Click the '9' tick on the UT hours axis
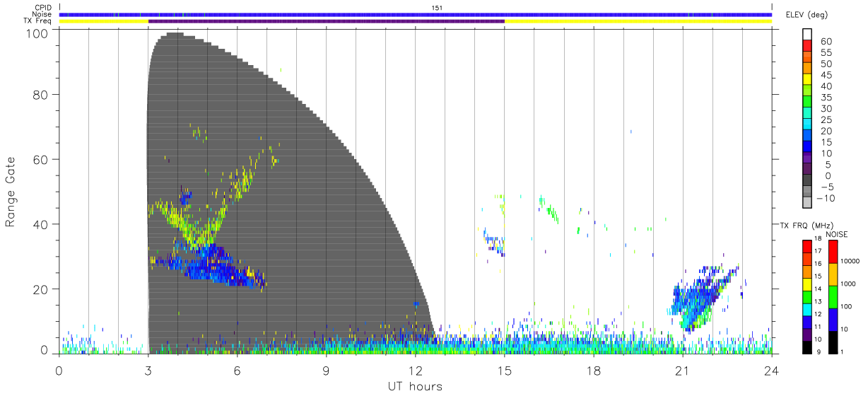This screenshot has height=401, width=868. pos(326,370)
